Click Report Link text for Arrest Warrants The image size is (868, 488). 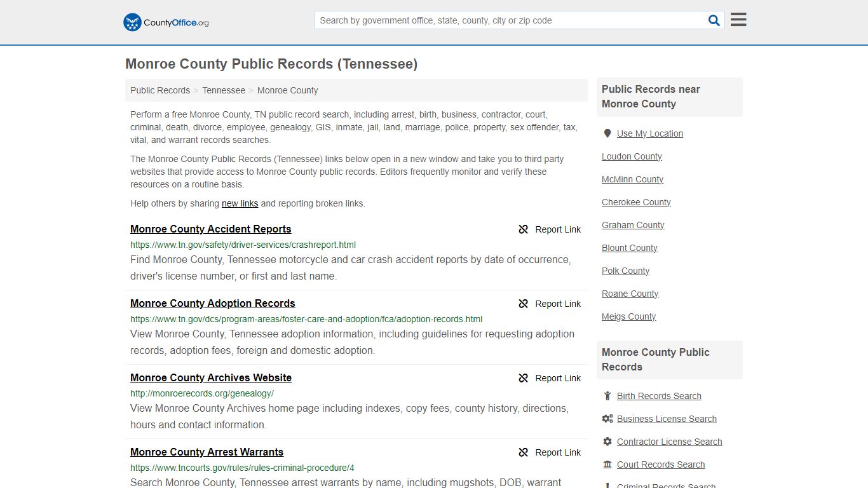click(558, 452)
